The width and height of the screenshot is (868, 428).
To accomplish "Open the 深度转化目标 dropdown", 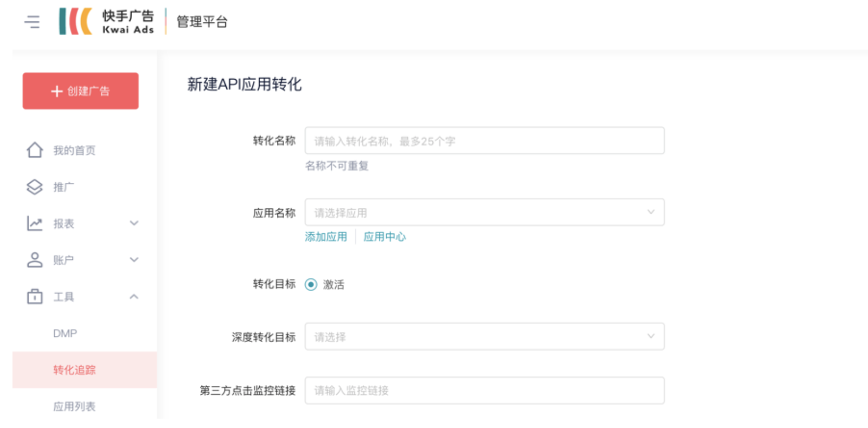I will [484, 337].
